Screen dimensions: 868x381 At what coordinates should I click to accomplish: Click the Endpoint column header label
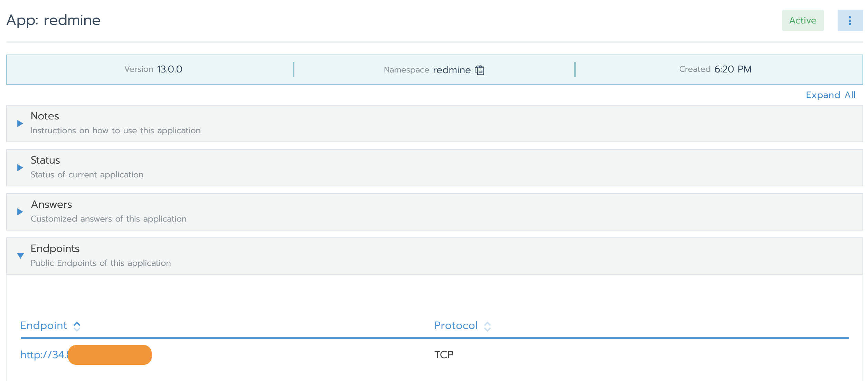tap(44, 325)
